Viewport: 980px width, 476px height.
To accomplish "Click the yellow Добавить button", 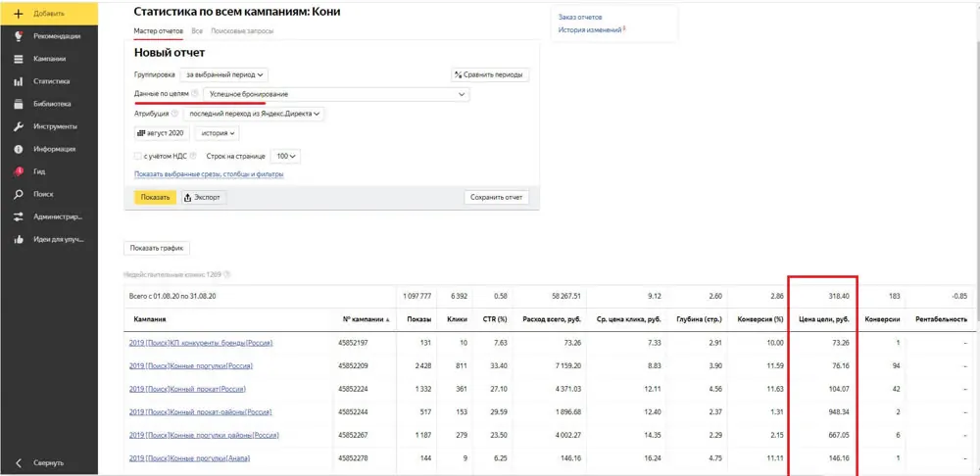I will (x=49, y=13).
